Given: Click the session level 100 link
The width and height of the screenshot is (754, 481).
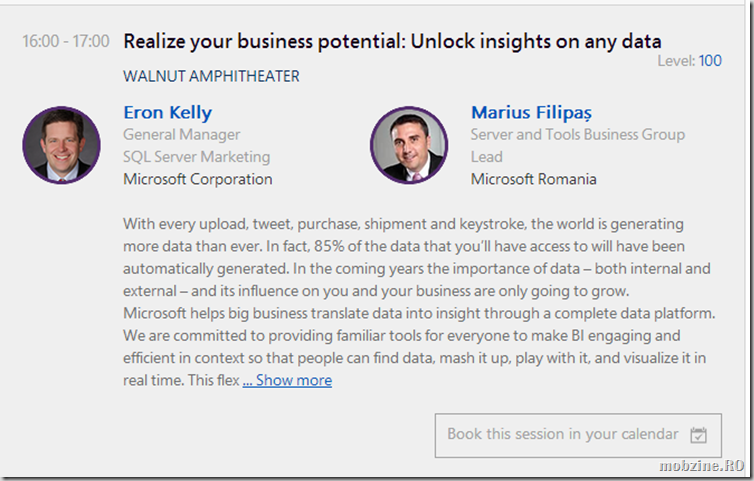Looking at the screenshot, I should (x=710, y=61).
